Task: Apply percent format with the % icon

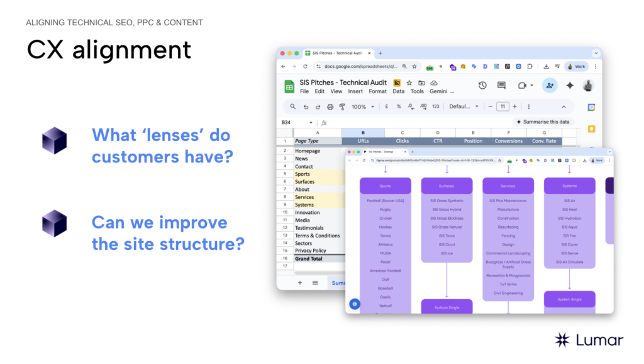Action: (398, 106)
